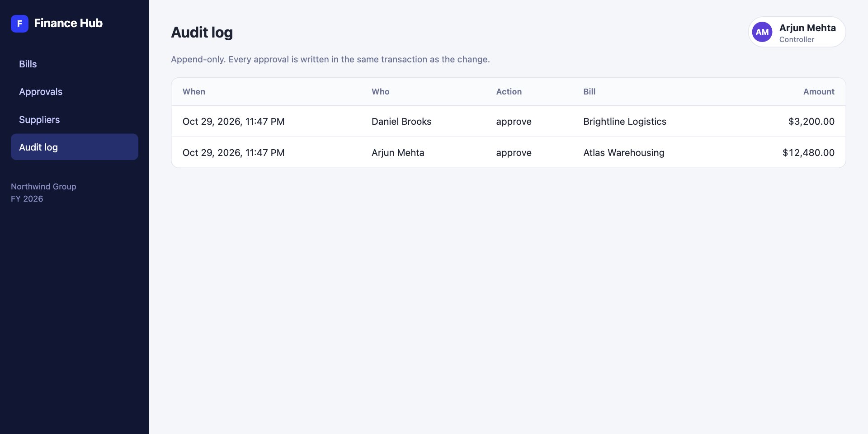Screen dimensions: 868x434
Task: Click the Audit log page heading
Action: coord(202,33)
